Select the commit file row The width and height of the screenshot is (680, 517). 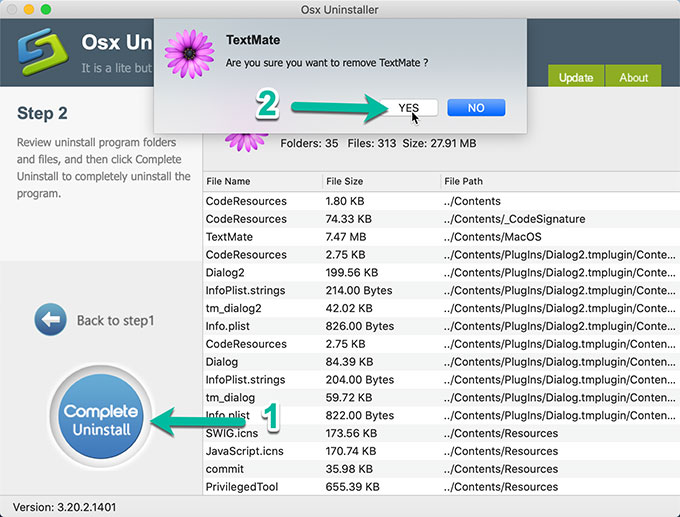(441, 469)
